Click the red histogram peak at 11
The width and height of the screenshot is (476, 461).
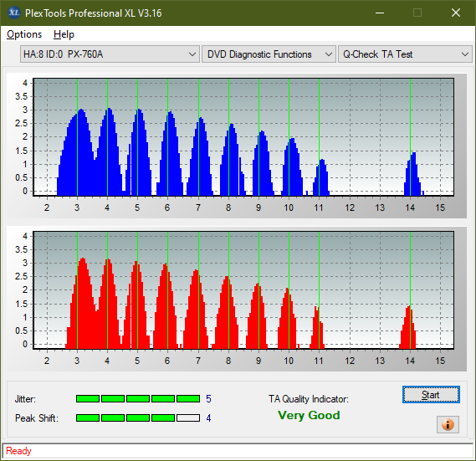[317, 327]
